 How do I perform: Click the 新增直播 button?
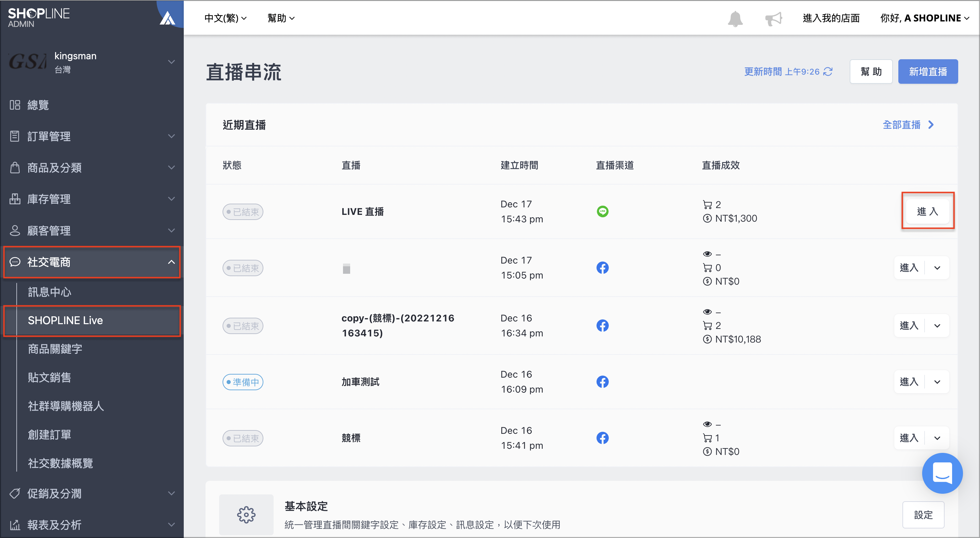click(x=928, y=72)
